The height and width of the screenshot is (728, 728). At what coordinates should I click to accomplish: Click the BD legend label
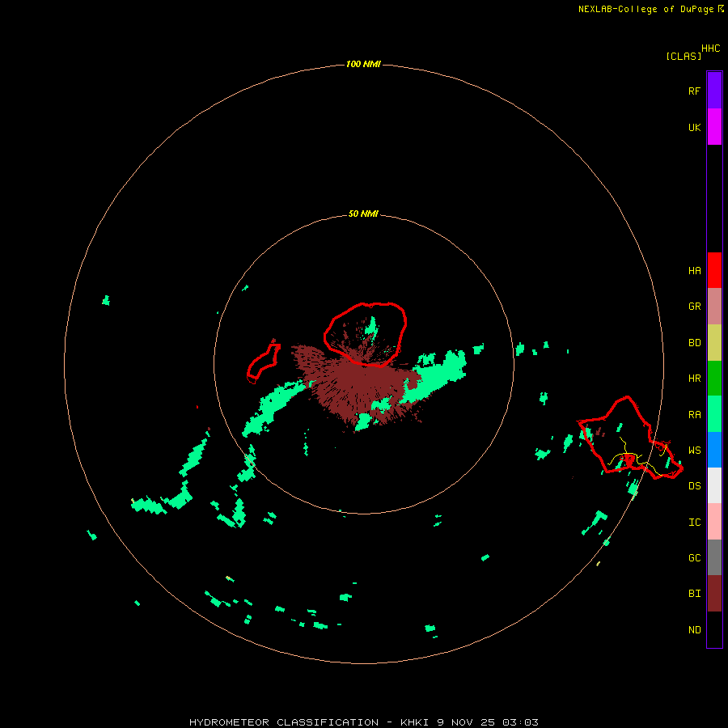click(x=694, y=343)
